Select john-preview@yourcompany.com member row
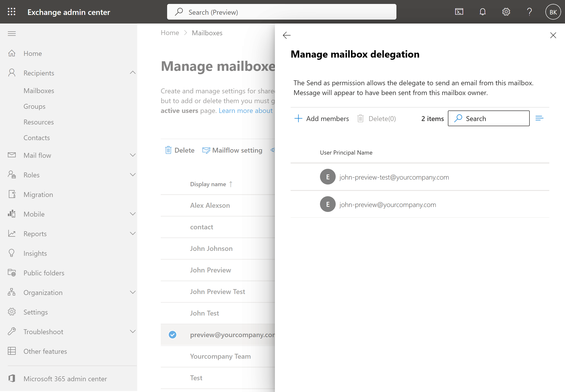Image resolution: width=565 pixels, height=392 pixels. (419, 204)
